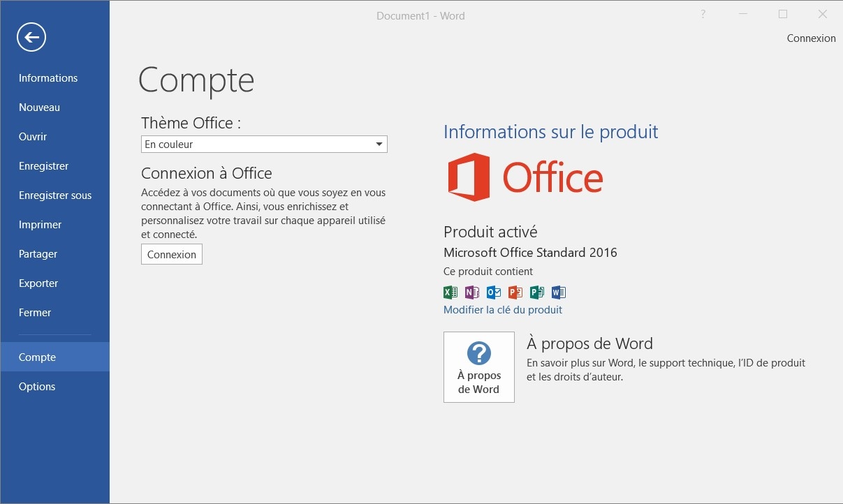The width and height of the screenshot is (843, 504).
Task: Go to the Ouvrir page
Action: tap(33, 137)
